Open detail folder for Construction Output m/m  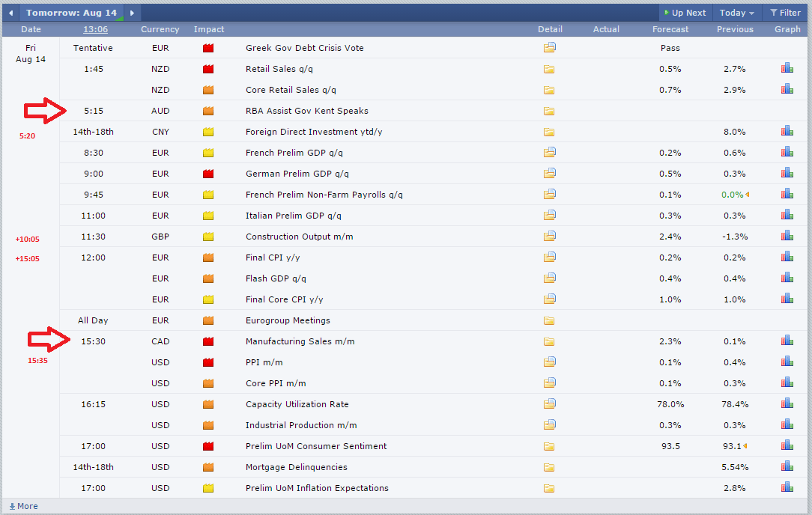(549, 236)
